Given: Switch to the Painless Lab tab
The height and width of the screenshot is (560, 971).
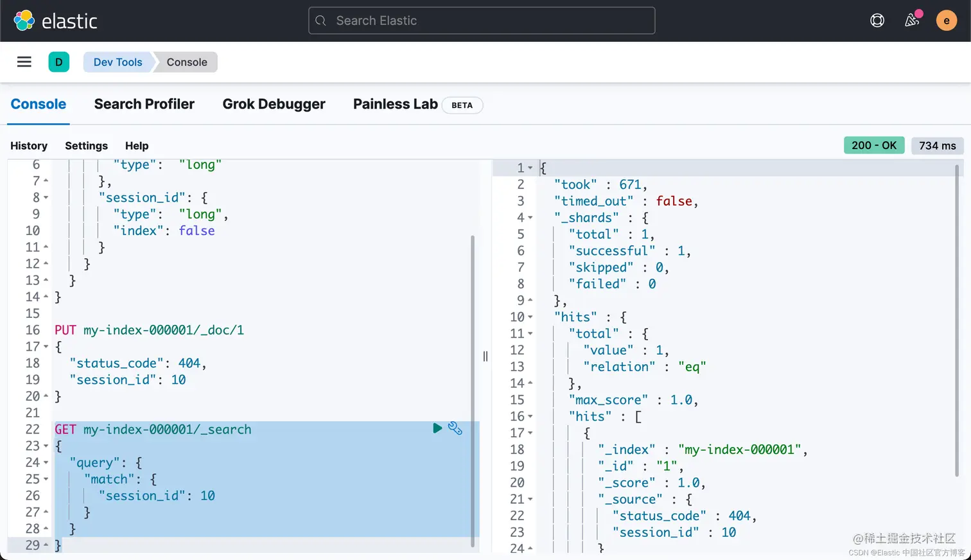Looking at the screenshot, I should tap(417, 104).
